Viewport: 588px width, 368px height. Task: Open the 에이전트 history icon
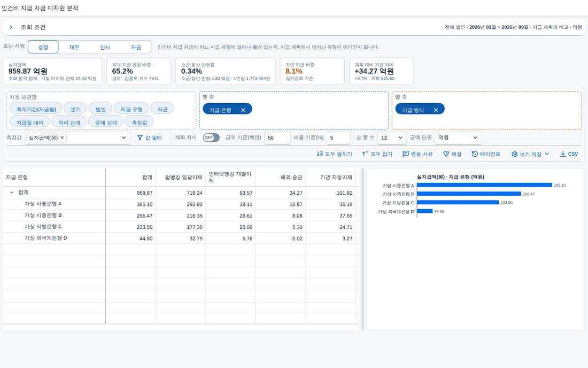coord(475,154)
